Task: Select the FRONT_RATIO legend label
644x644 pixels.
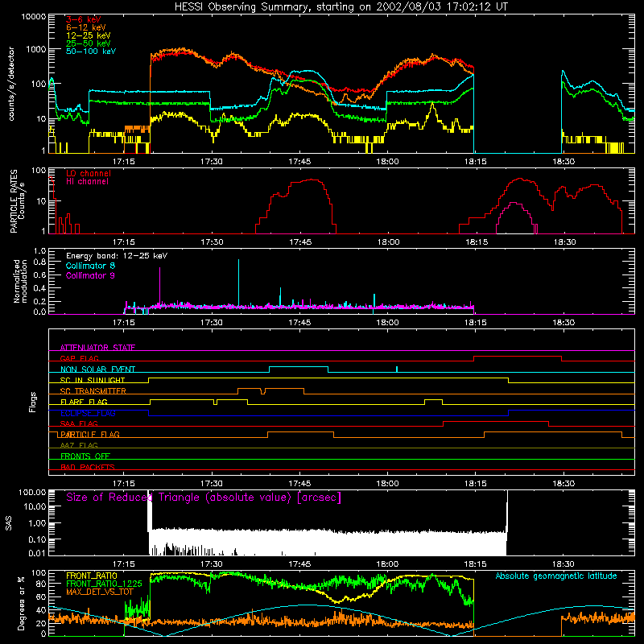Action: (91, 576)
